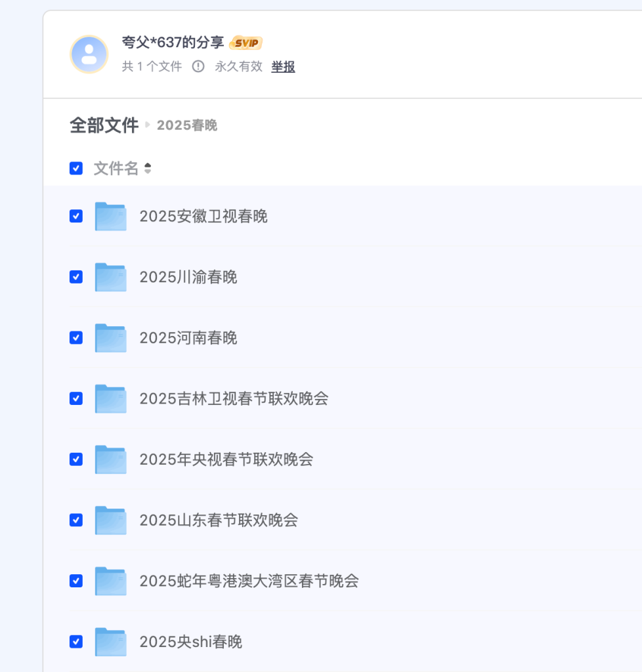This screenshot has width=642, height=672.
Task: Go to 全部文件 in the breadcrumb
Action: [104, 125]
